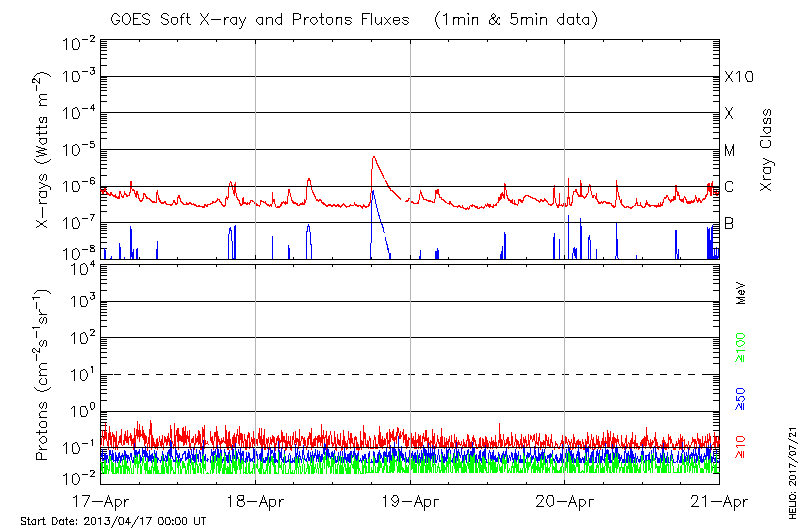
Task: Select the 17-Apr date label
Action: (x=100, y=500)
